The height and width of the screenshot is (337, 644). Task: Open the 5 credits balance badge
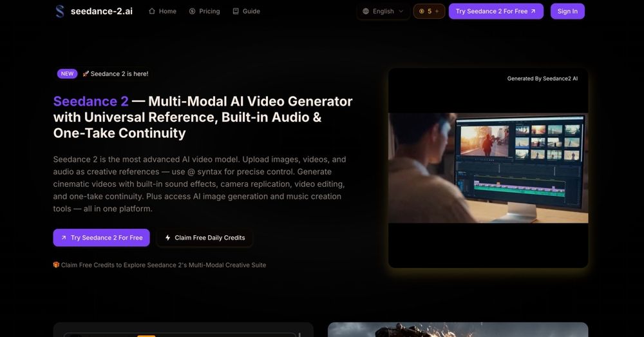(x=429, y=11)
